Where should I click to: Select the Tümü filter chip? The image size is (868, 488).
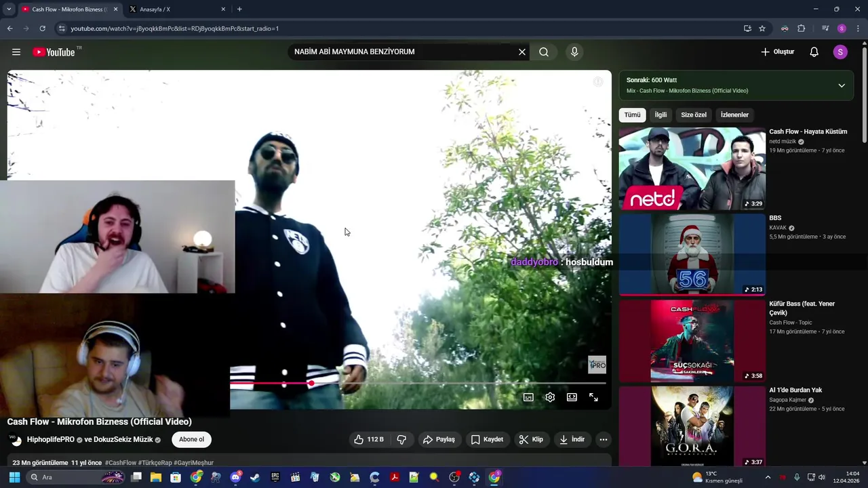pyautogui.click(x=632, y=115)
